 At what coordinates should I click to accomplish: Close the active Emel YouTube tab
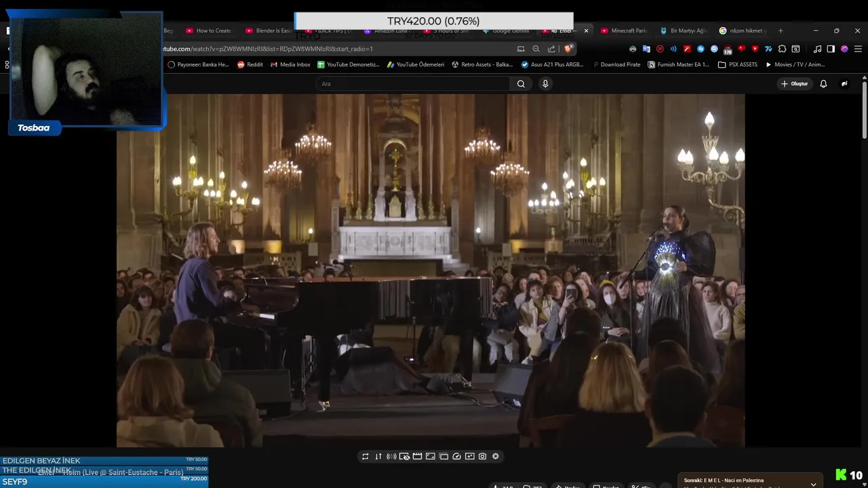(x=586, y=30)
